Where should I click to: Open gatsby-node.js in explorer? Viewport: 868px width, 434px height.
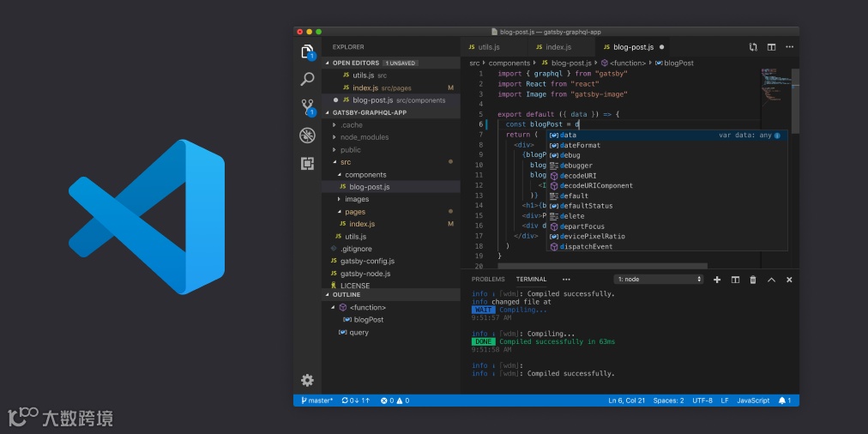[x=391, y=274]
